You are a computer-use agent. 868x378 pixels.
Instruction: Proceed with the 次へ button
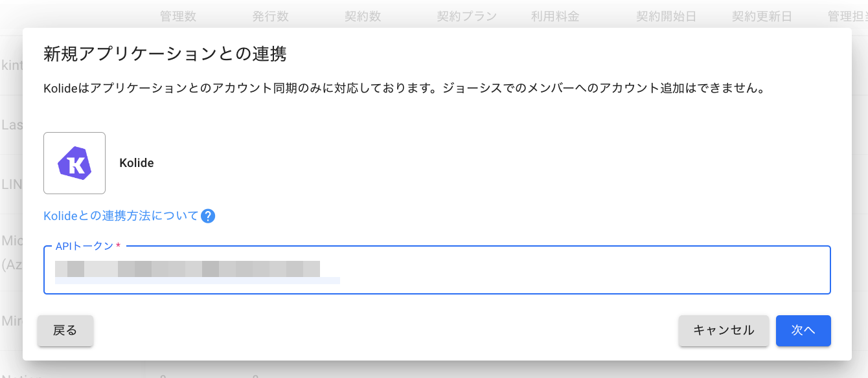[x=803, y=331]
